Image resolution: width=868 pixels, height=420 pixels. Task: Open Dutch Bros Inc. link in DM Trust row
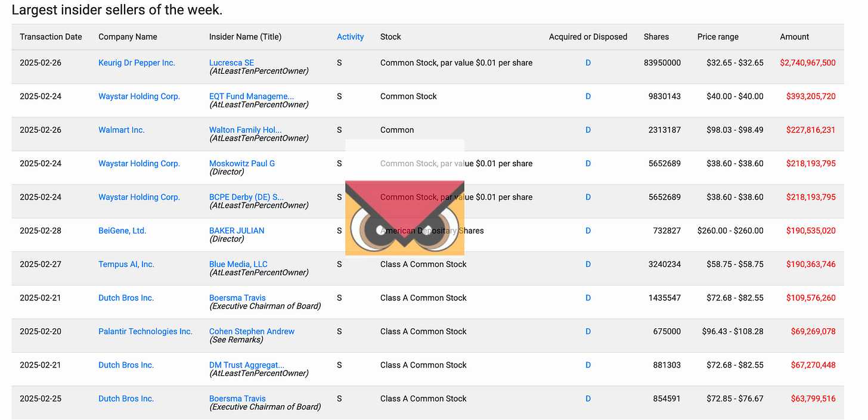pyautogui.click(x=126, y=365)
